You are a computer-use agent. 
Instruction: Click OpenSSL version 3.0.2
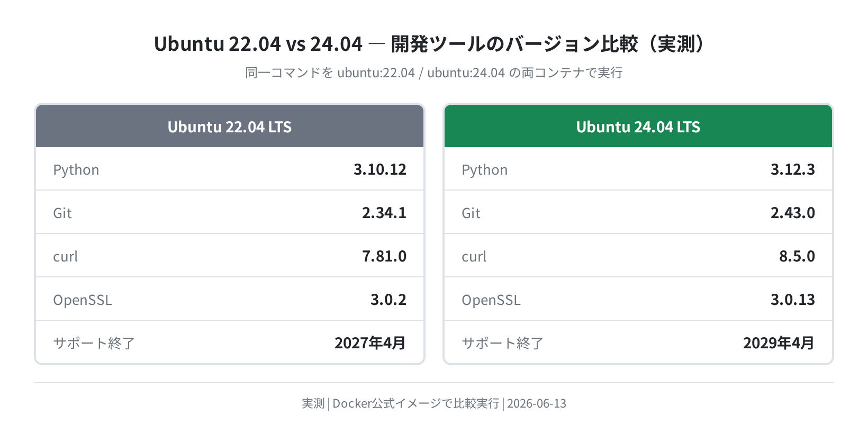pyautogui.click(x=388, y=300)
